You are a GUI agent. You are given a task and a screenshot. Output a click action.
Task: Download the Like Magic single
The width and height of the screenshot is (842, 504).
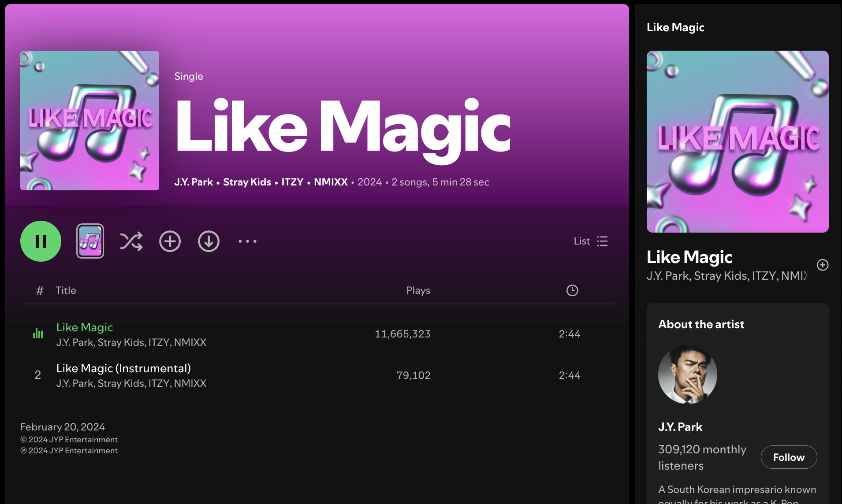tap(209, 241)
